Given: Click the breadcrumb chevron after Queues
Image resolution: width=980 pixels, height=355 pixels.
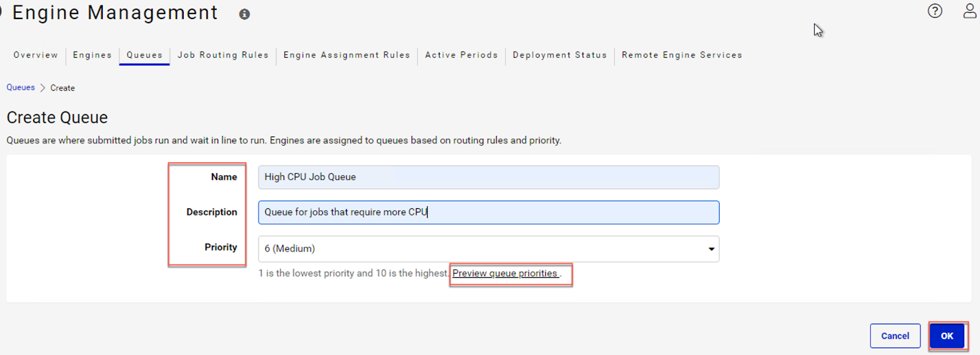Looking at the screenshot, I should [x=43, y=88].
